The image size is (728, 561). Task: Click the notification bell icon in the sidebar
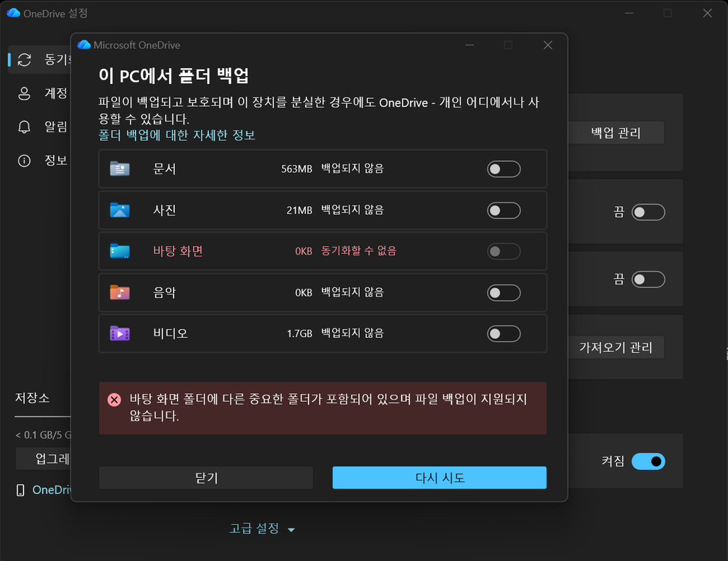(24, 127)
